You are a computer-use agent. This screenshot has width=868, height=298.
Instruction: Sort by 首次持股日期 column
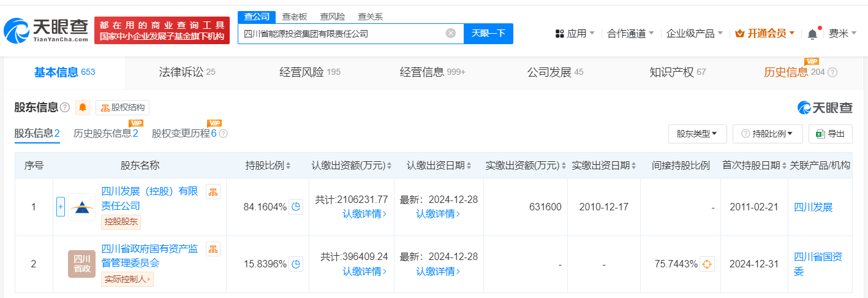(753, 166)
